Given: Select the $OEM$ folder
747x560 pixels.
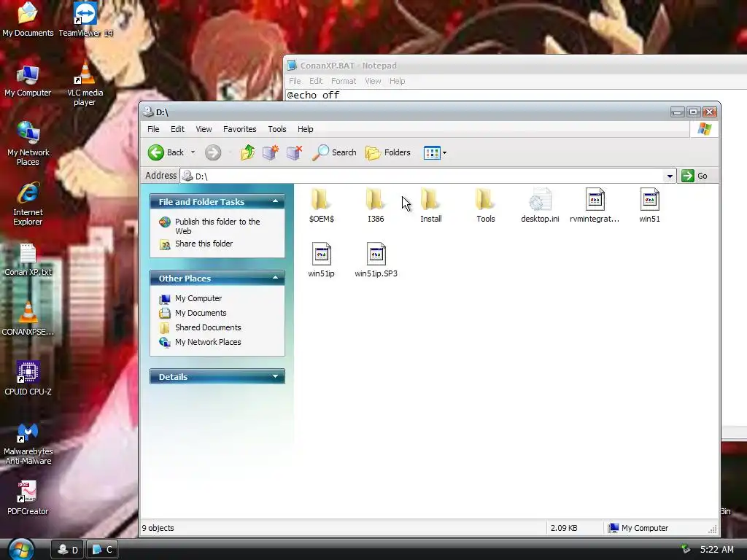Looking at the screenshot, I should [321, 205].
